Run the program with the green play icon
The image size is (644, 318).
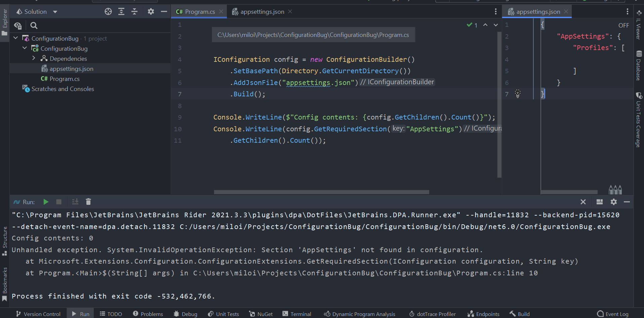[46, 202]
